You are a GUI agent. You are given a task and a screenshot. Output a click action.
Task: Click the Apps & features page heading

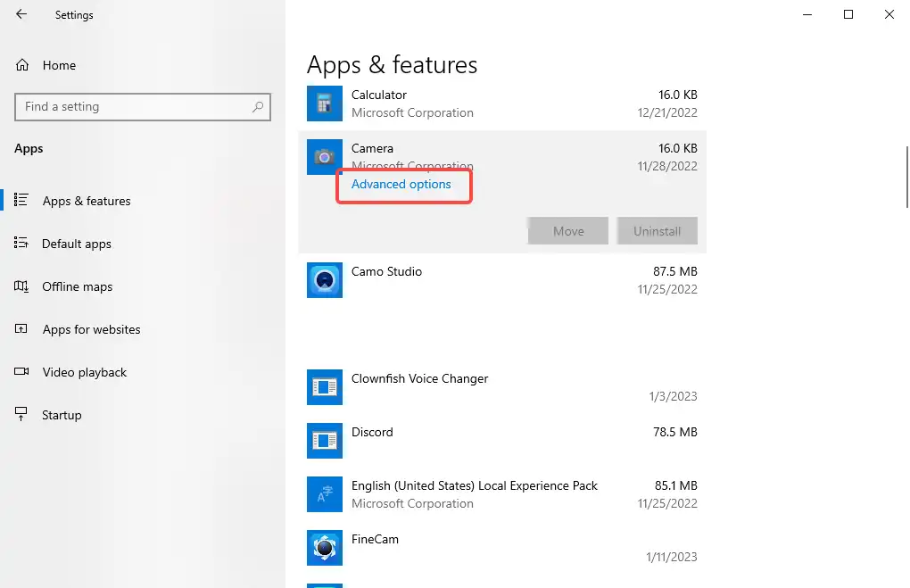tap(392, 64)
